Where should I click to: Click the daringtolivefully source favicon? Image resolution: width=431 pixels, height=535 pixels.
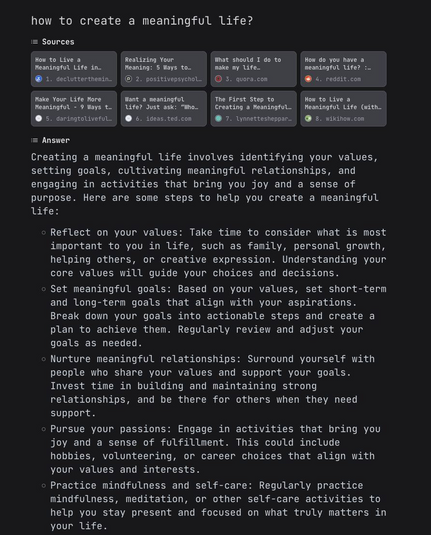tap(39, 118)
